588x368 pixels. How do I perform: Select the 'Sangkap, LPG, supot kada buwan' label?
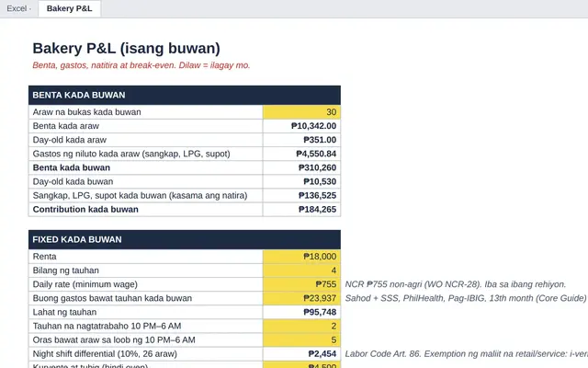tap(140, 196)
